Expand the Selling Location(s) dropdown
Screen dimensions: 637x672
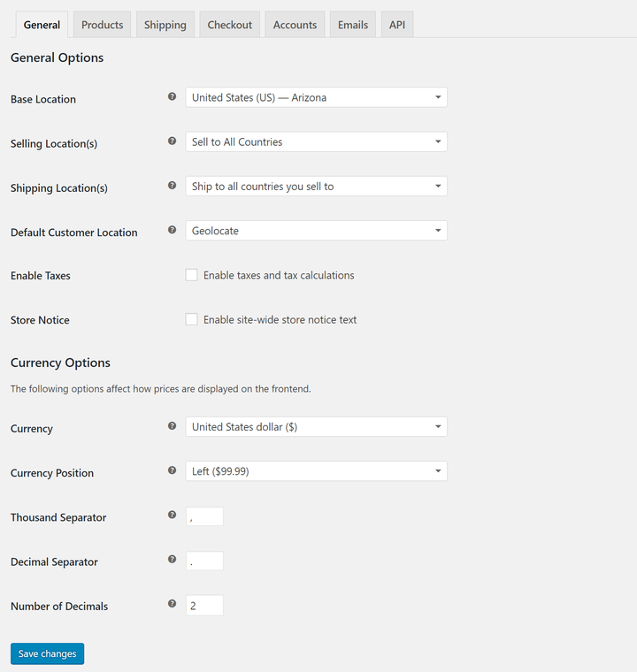(316, 141)
